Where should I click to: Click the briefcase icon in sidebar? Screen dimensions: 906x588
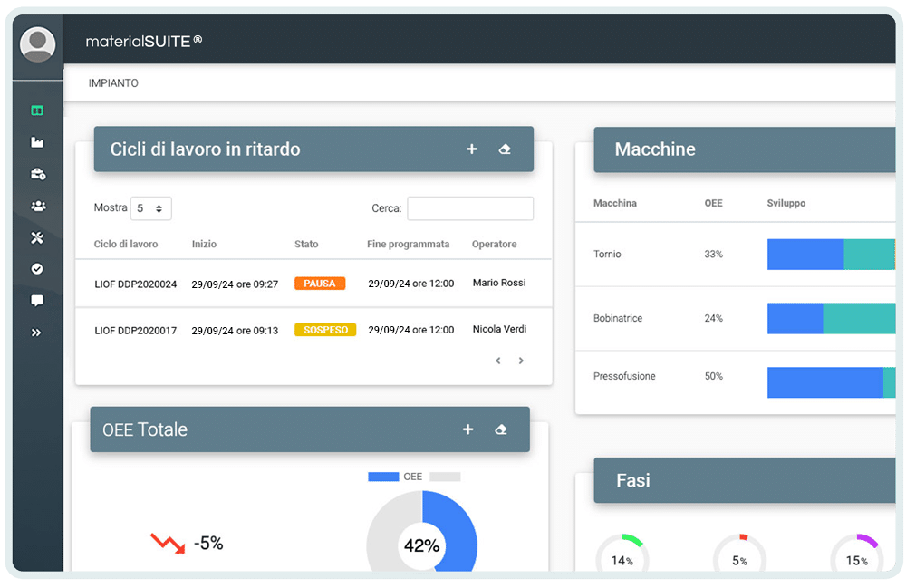pyautogui.click(x=37, y=174)
